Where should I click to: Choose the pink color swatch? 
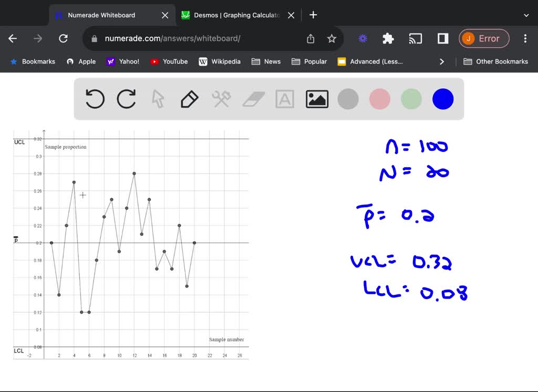pos(380,99)
